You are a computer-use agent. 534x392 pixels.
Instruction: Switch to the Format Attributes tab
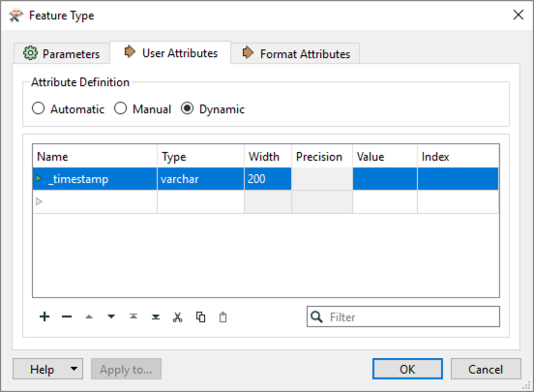295,53
